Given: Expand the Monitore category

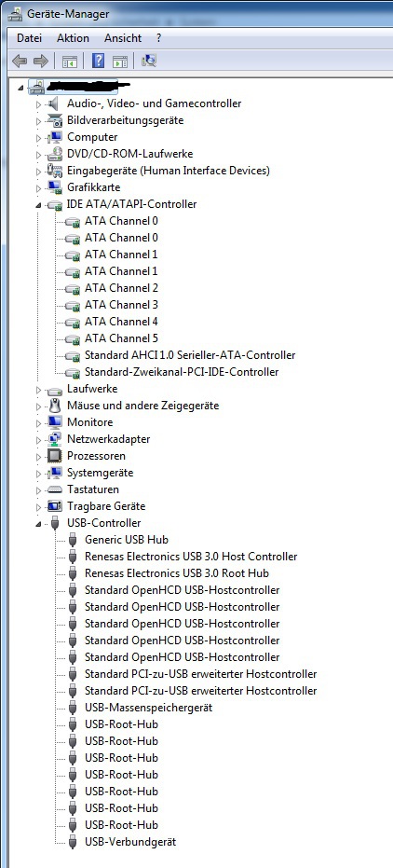Looking at the screenshot, I should coord(38,422).
